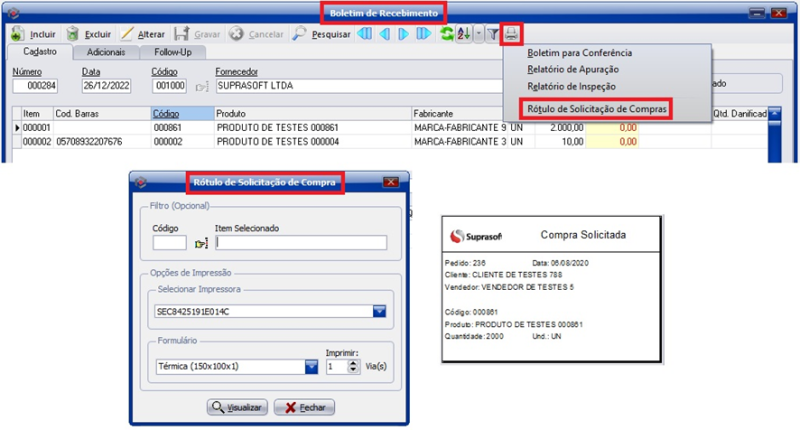Click the lookup icon beside dialog Código field
800x430 pixels.
(x=200, y=243)
